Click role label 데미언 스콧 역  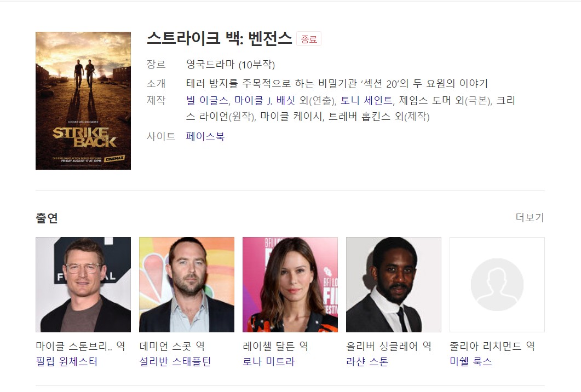click(172, 346)
